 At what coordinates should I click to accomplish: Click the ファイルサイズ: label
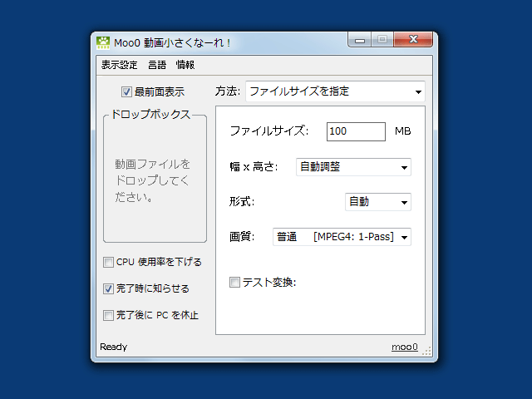(x=268, y=131)
